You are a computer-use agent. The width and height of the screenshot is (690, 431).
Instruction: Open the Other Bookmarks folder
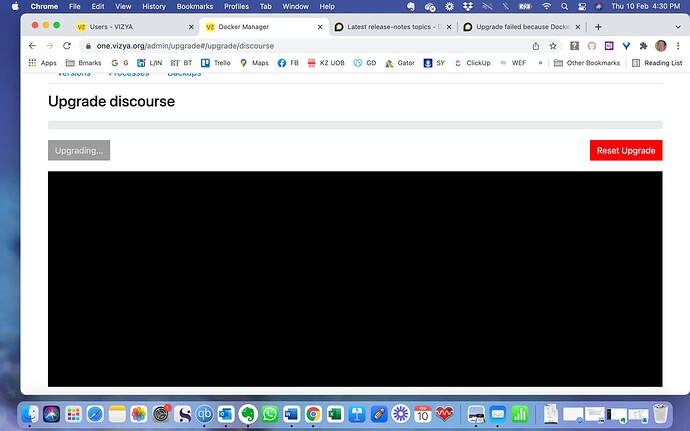587,63
